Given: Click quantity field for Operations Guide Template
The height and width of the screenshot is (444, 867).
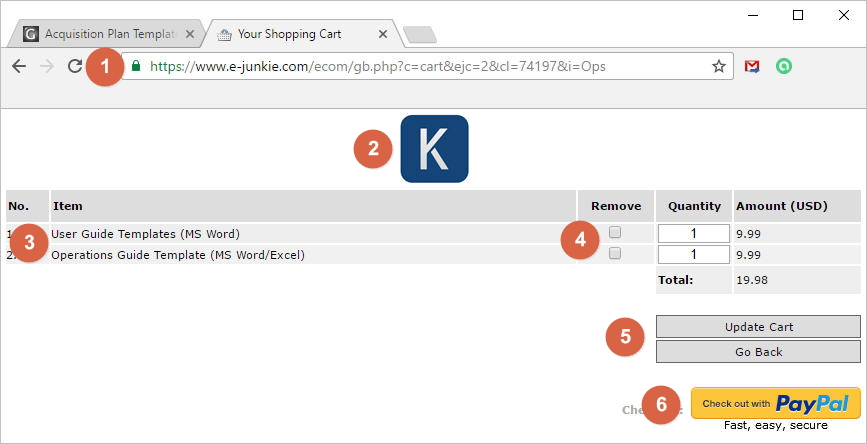Looking at the screenshot, I should tap(693, 254).
